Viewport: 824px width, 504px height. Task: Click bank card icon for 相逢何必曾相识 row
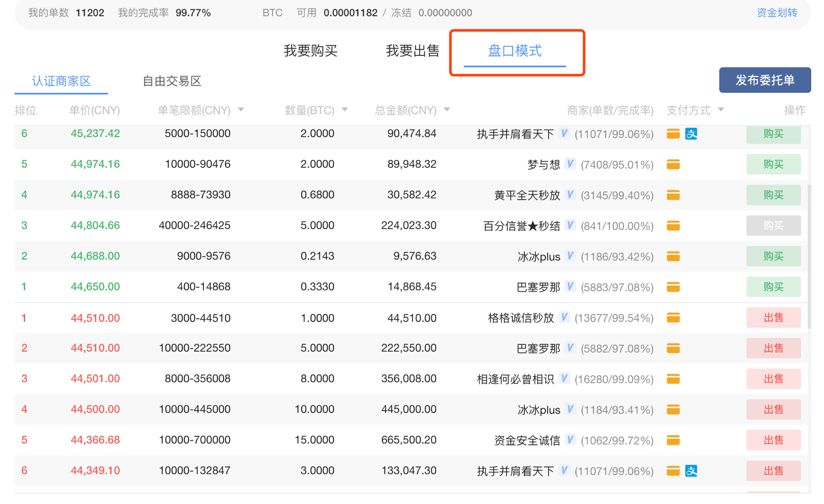[673, 379]
